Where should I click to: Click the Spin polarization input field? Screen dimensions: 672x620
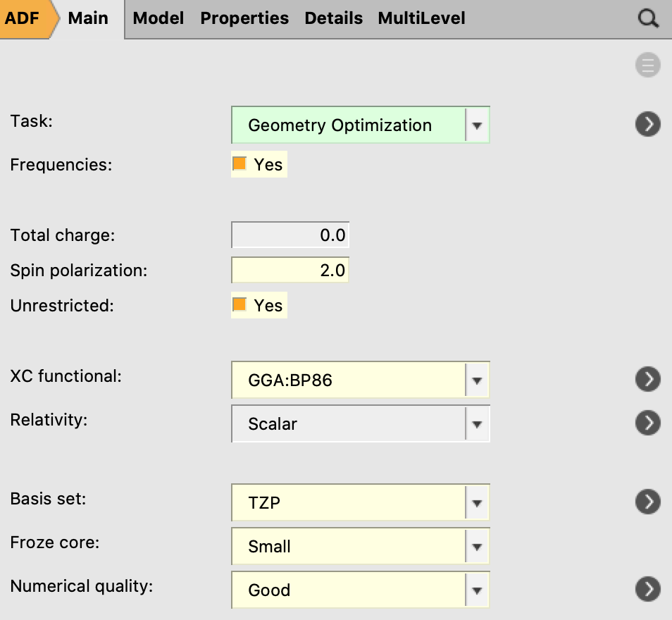(x=290, y=270)
